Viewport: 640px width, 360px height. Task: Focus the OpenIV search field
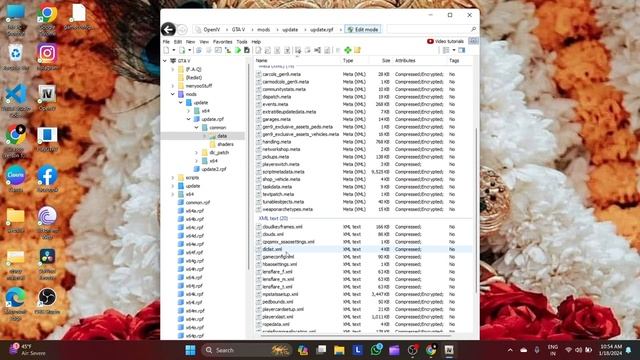click(x=428, y=29)
